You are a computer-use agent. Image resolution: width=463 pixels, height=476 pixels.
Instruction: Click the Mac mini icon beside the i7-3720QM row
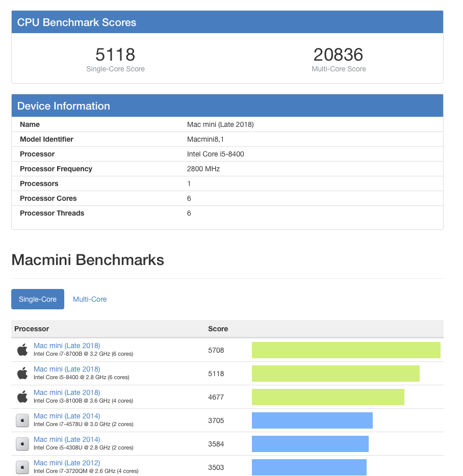pyautogui.click(x=22, y=467)
